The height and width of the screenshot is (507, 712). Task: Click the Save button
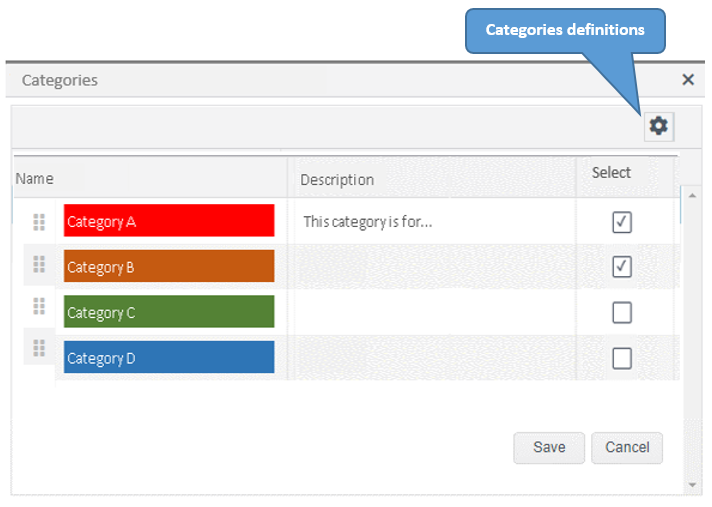tap(549, 448)
